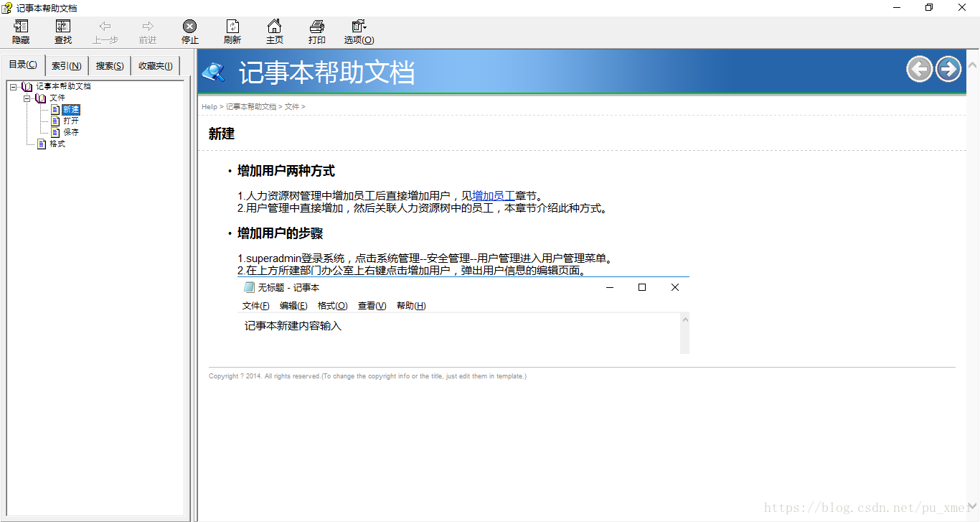Image resolution: width=980 pixels, height=522 pixels.
Task: Switch to the 收藏夹(I) tab
Action: 156,66
